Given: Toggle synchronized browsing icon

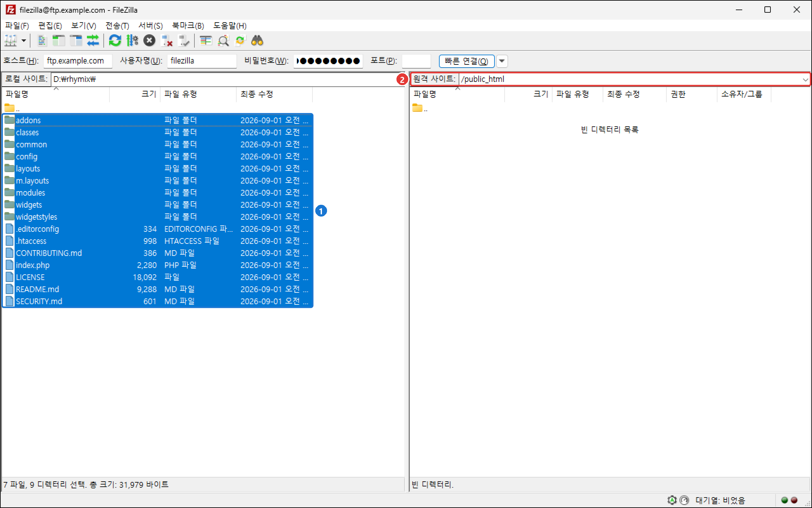Looking at the screenshot, I should (240, 41).
